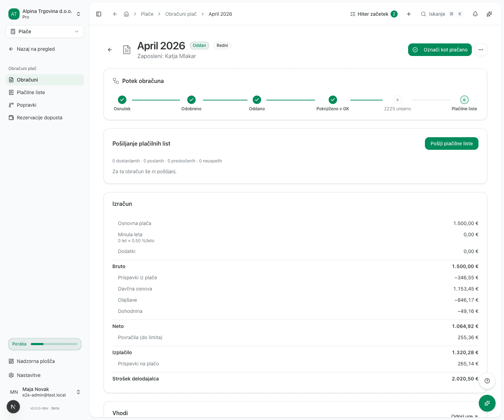
Task: Open the Plače module dropdown
Action: click(x=45, y=31)
